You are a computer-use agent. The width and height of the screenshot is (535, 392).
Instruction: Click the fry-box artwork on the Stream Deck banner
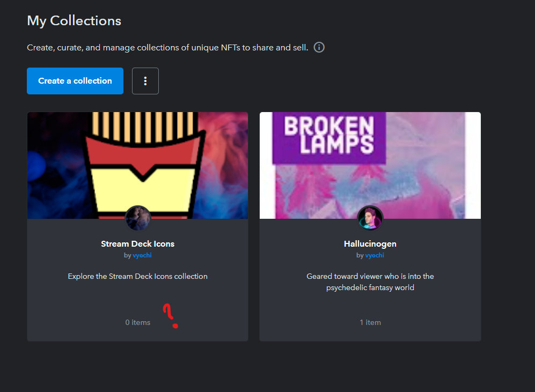137,161
